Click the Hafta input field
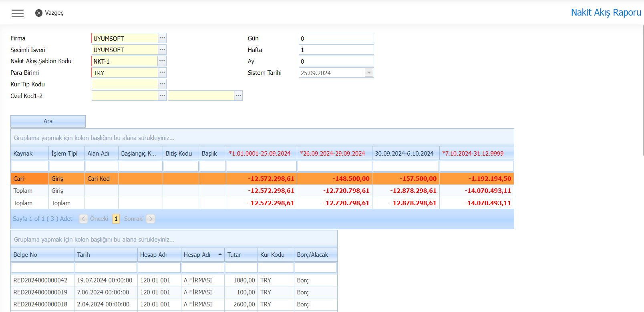Viewport: 644px width, 312px height. tap(336, 50)
